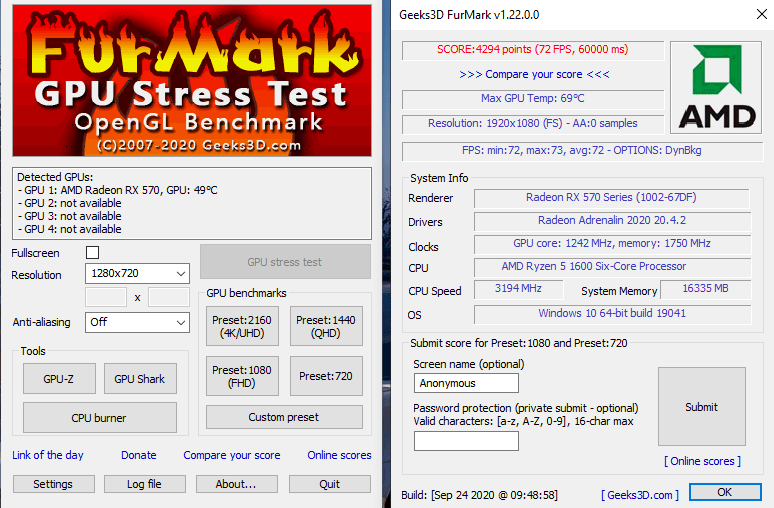
Task: Click the custom height input field
Action: coord(169,298)
